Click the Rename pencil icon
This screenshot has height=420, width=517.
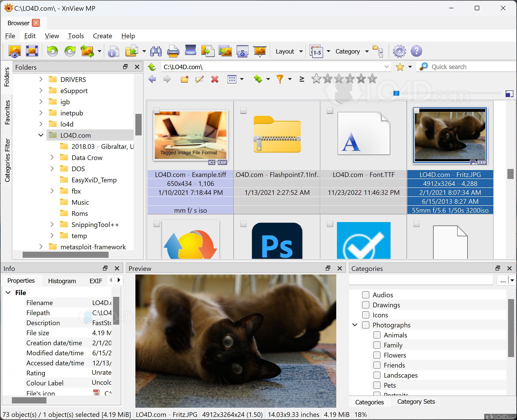tap(199, 79)
